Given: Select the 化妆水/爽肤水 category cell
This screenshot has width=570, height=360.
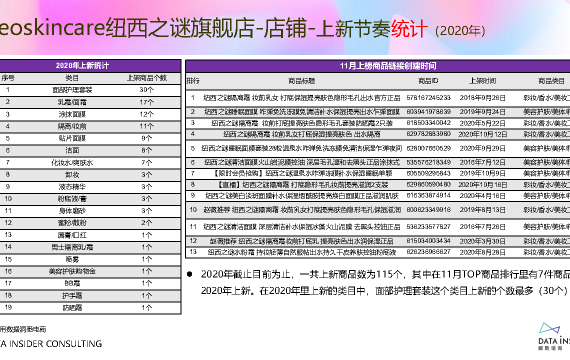Looking at the screenshot, I should click(72, 163).
